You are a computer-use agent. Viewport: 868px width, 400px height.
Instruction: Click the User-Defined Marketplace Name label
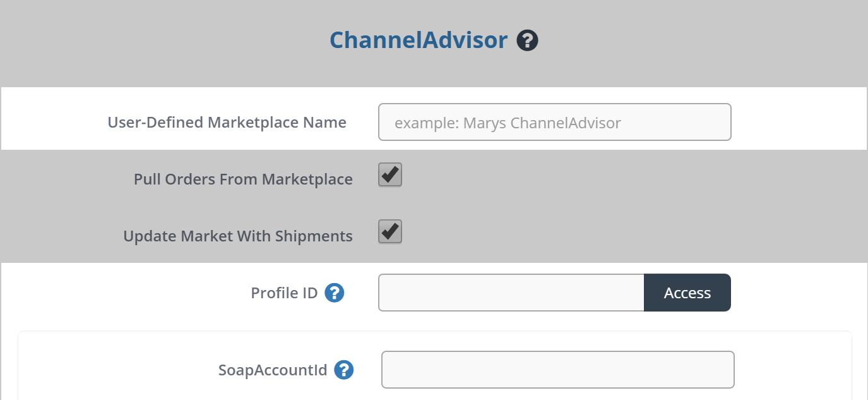point(227,122)
